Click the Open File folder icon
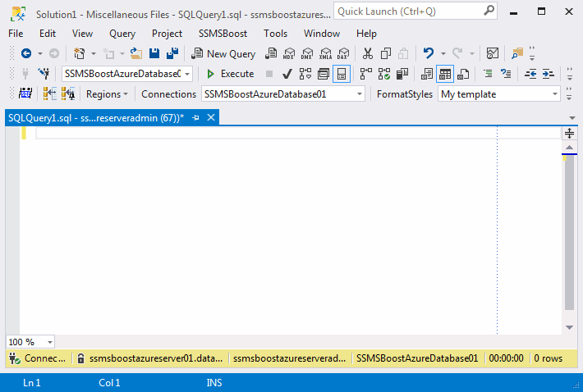 136,53
